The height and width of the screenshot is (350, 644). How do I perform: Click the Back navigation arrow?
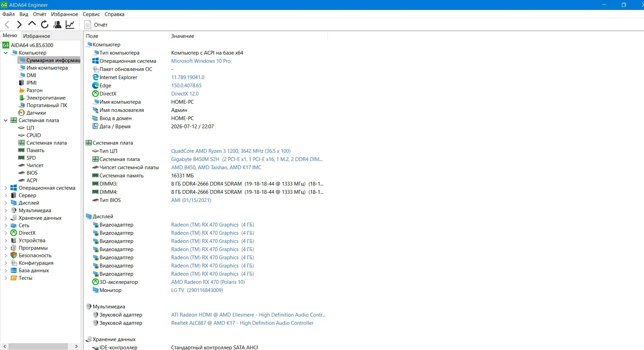pos(7,25)
